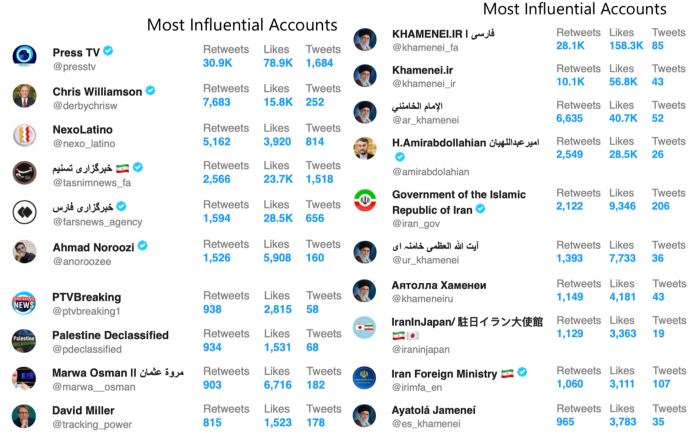Click the Ahmad Noroozi account name
Viewport: 700px width, 441px height.
pyautogui.click(x=93, y=247)
